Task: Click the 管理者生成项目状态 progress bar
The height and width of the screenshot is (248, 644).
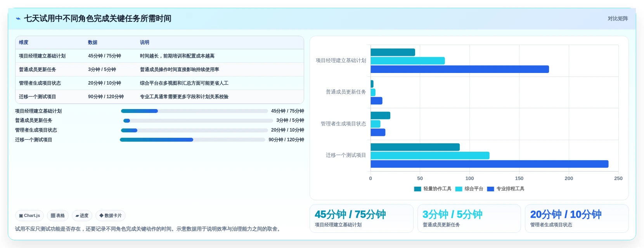Action: [x=194, y=130]
